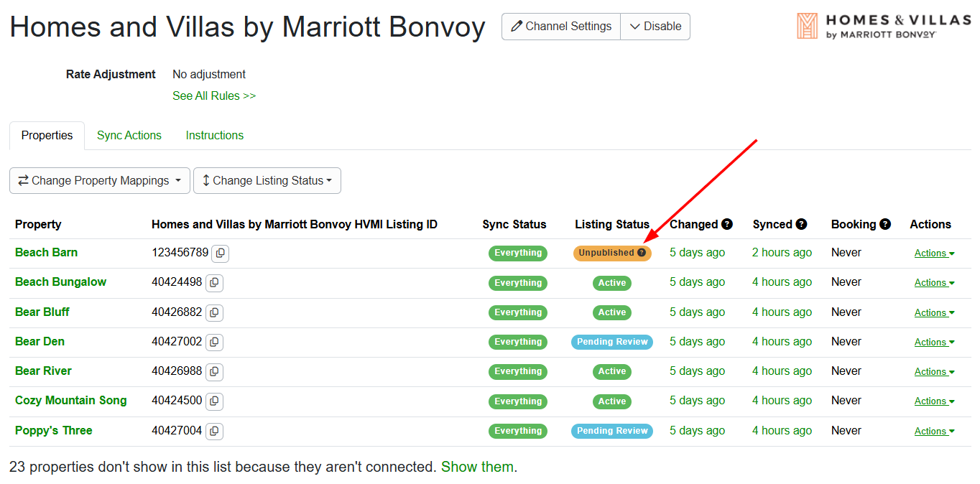Click Cozy Mountain Song's 5 days ago changed time
980x484 pixels.
pyautogui.click(x=697, y=401)
